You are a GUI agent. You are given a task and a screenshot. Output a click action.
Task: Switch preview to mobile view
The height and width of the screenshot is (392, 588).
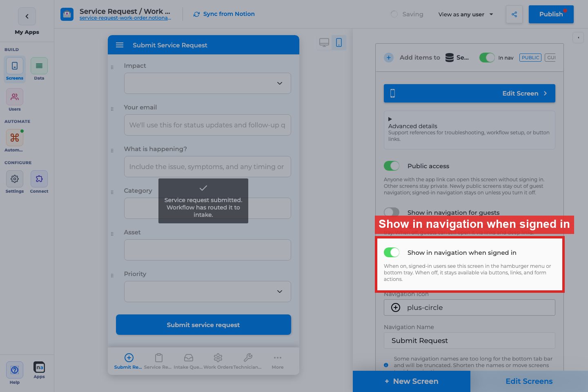[x=339, y=42]
